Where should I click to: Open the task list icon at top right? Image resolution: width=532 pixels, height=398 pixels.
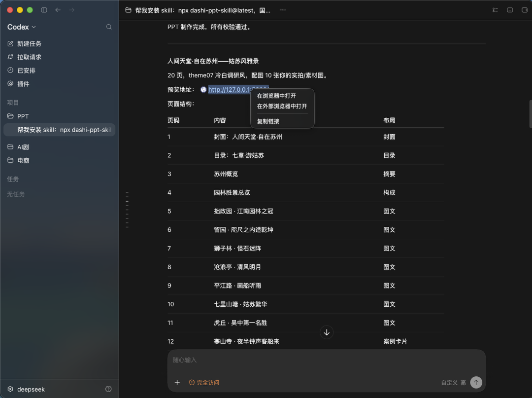click(x=496, y=10)
